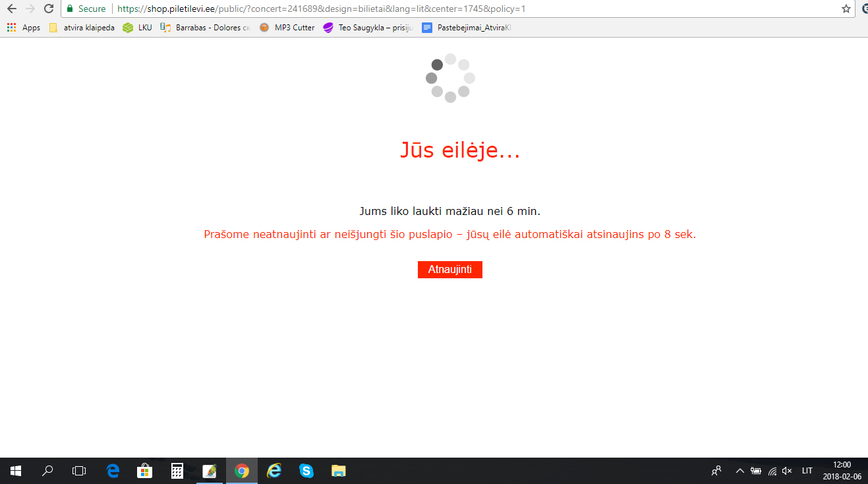Open the Teo Saugykla bookmark

[x=368, y=28]
